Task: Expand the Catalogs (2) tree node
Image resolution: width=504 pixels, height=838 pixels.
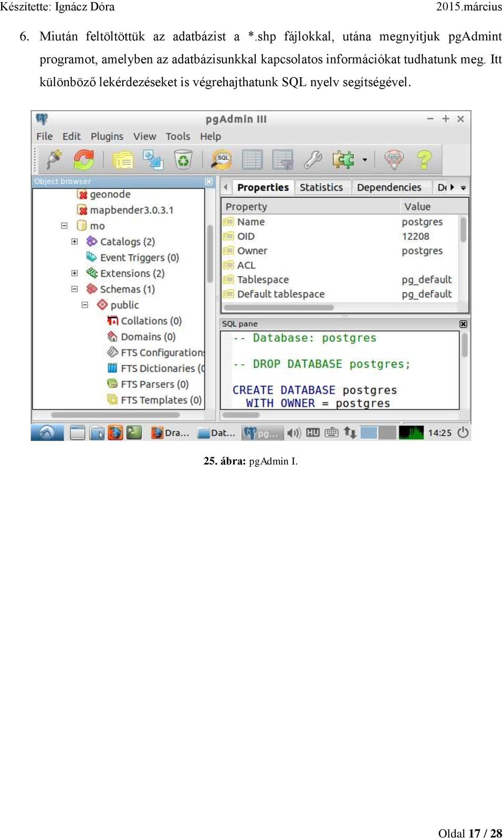Action: [75, 242]
